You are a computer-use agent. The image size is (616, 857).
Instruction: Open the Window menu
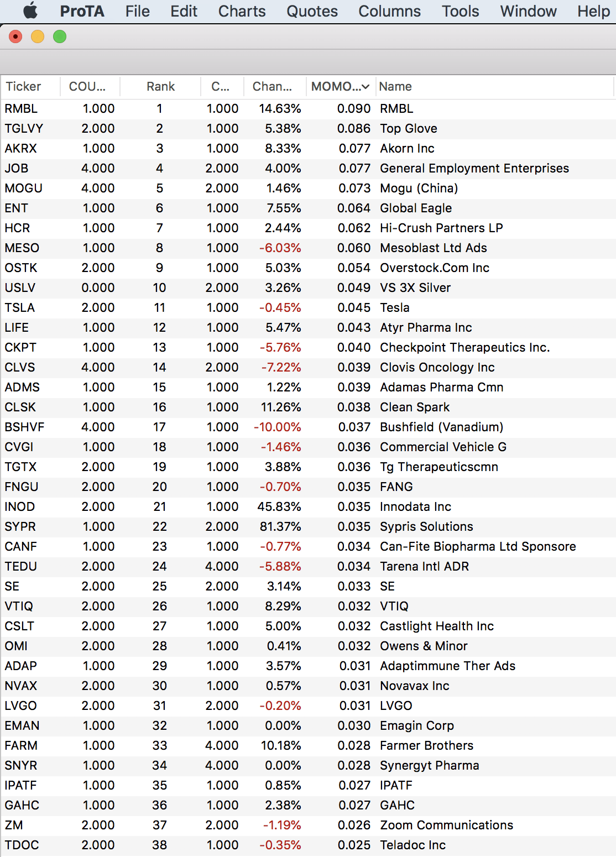point(528,11)
